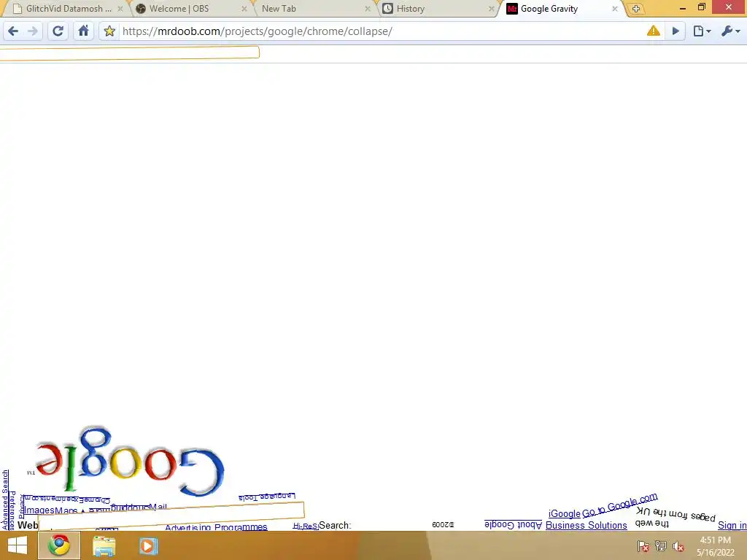Click the bold Web label
747x560 pixels.
click(28, 525)
